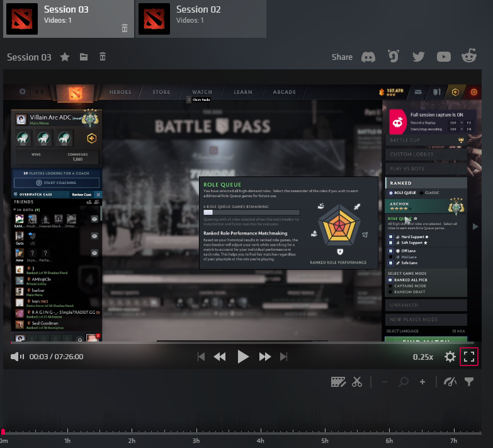Open the Session 02 tab
The height and width of the screenshot is (448, 493).
click(x=201, y=19)
